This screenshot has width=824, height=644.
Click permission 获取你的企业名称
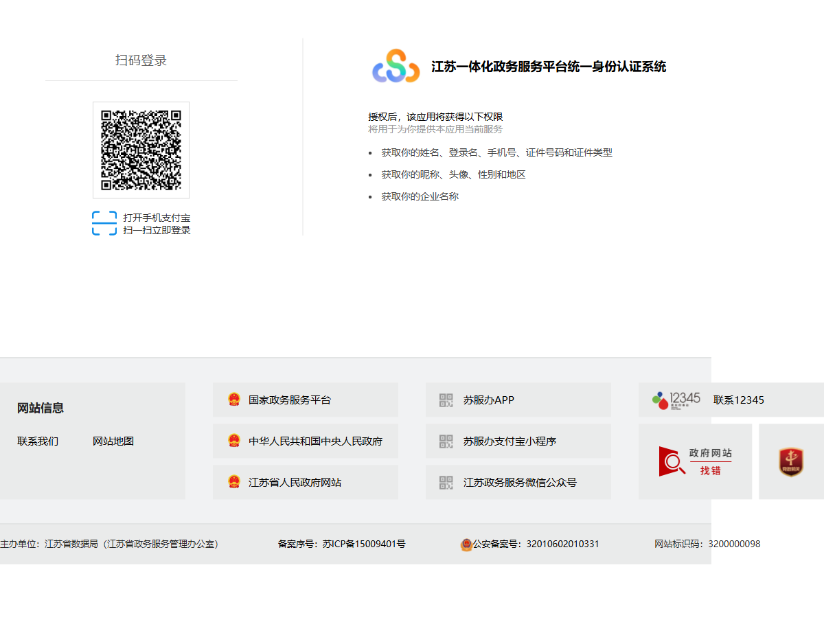pyautogui.click(x=420, y=196)
